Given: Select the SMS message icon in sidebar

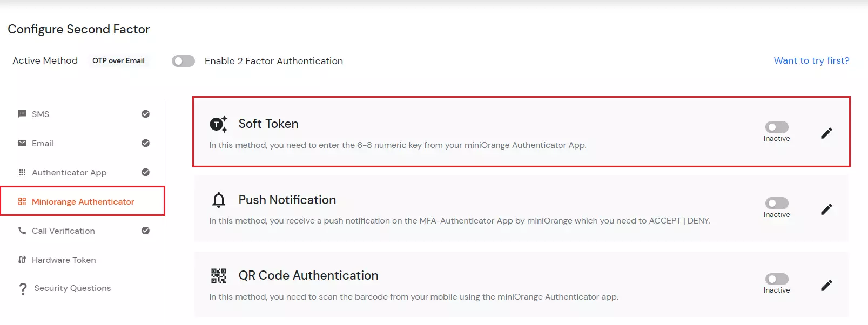Looking at the screenshot, I should click(x=22, y=113).
